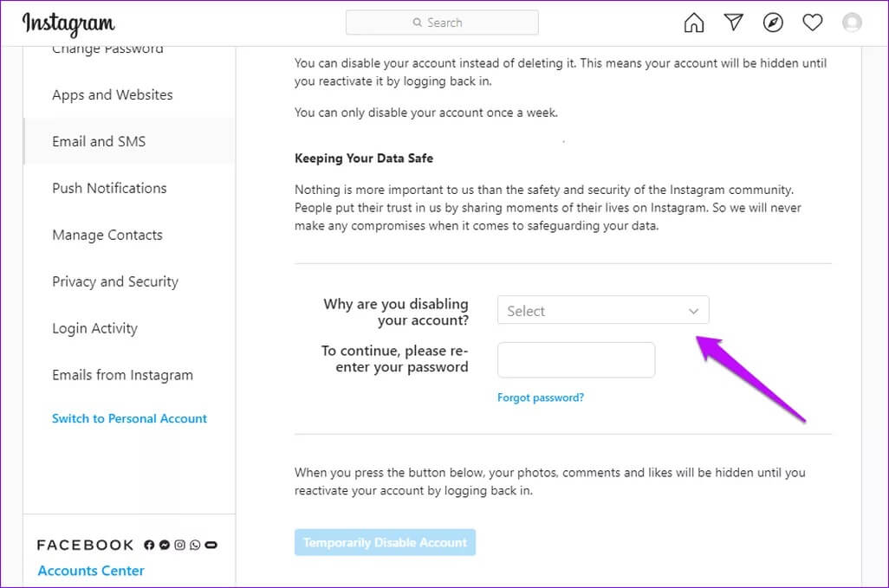Click the FACEBOOK wordmark in the sidebar

tap(85, 545)
